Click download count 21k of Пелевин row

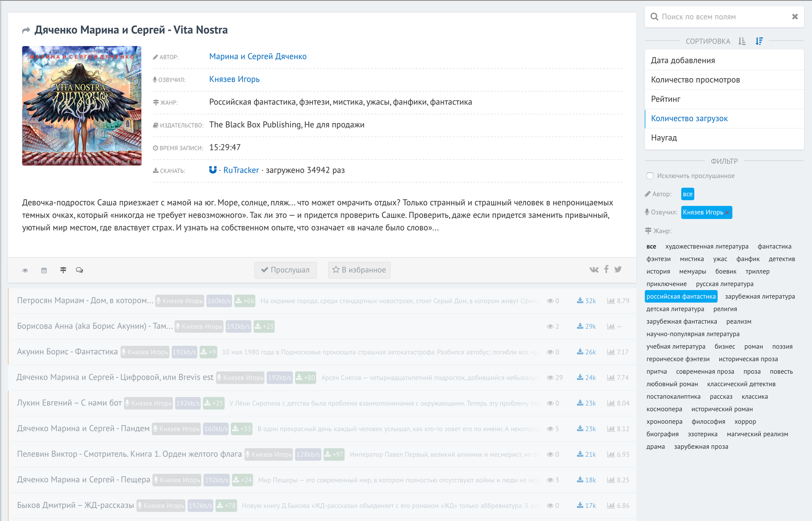(587, 454)
